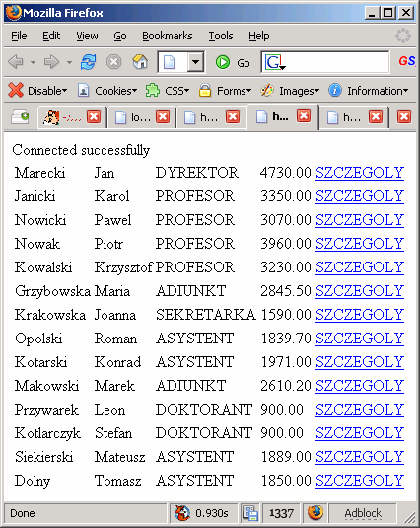Open the Bookmarks menu

pos(168,36)
